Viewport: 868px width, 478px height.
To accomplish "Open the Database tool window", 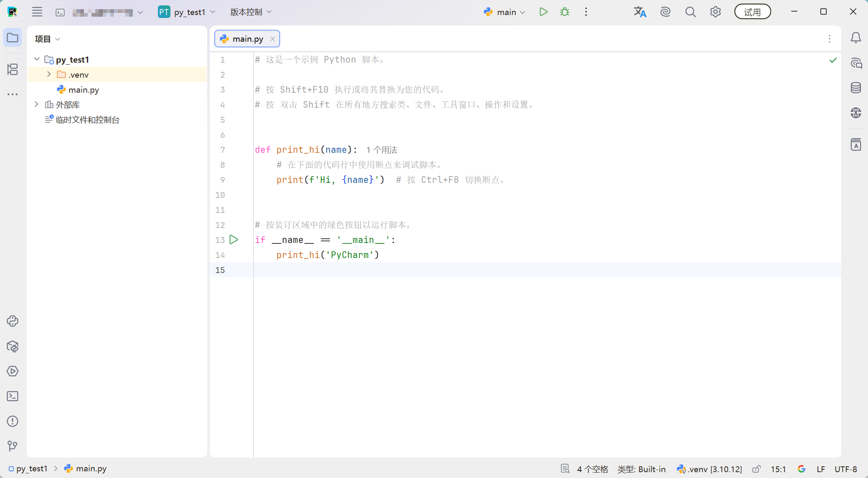I will click(856, 88).
